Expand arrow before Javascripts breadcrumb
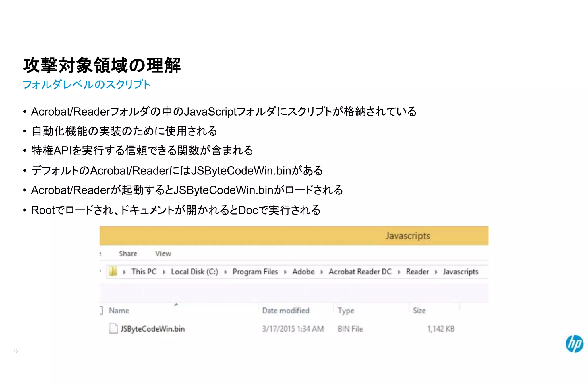Screen dimensions: 588x384 click(436, 272)
